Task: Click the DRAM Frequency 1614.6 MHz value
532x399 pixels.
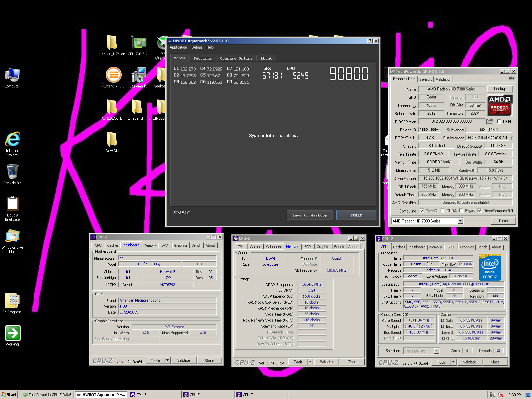Action: [x=312, y=284]
